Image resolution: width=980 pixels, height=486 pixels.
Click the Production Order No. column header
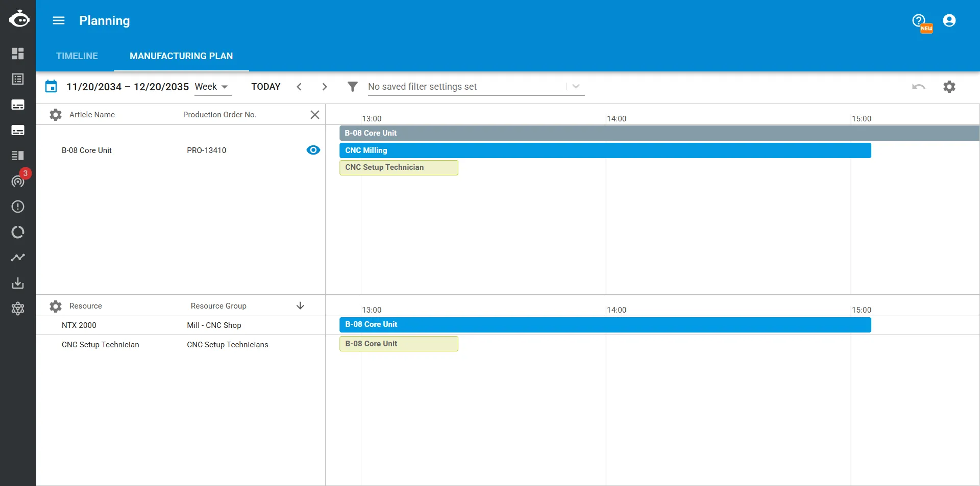tap(220, 115)
